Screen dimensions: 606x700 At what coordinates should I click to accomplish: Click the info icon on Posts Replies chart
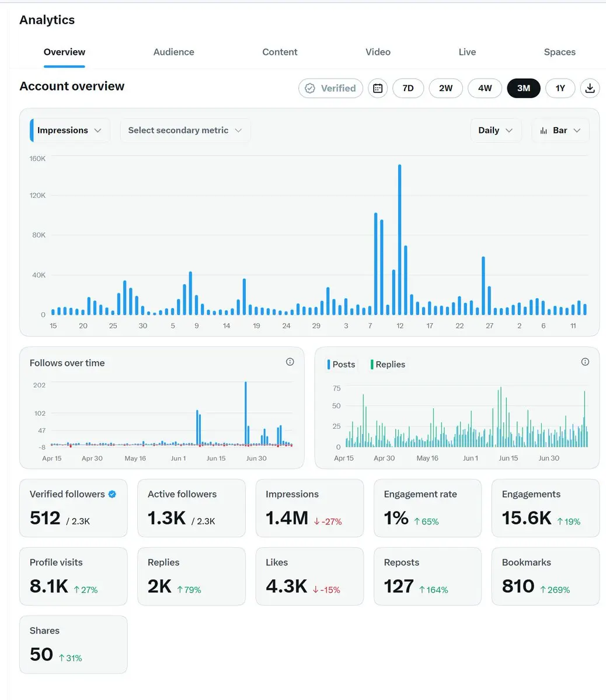585,362
